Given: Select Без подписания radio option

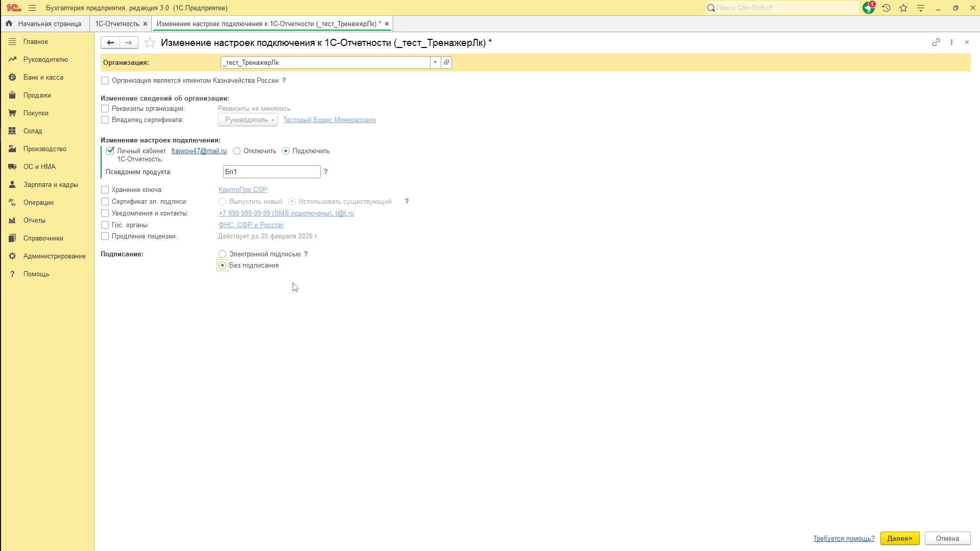Looking at the screenshot, I should 222,266.
